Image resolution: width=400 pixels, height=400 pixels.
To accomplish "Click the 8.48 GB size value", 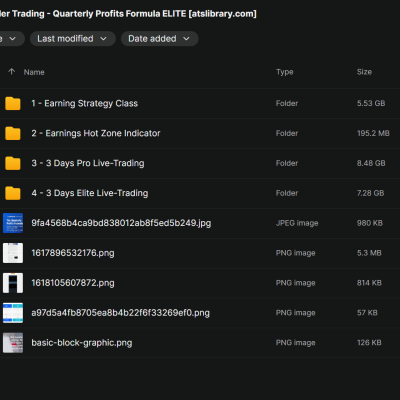I will pos(371,163).
